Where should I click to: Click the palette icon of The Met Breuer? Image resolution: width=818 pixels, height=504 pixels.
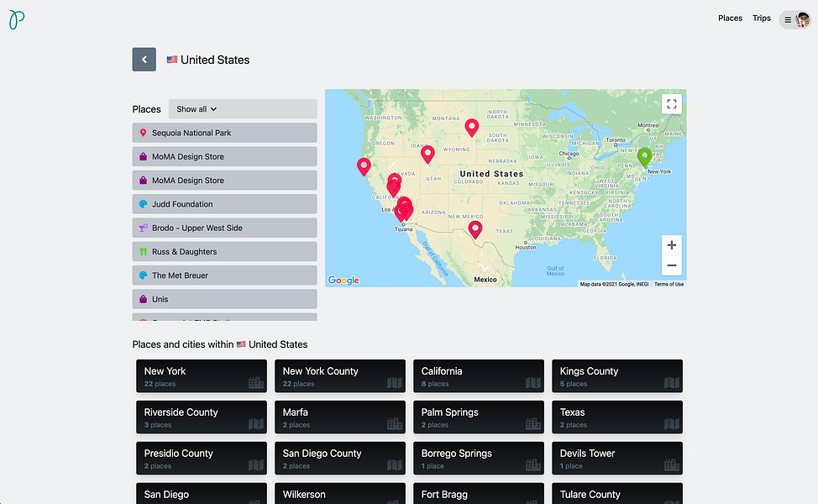click(x=143, y=276)
